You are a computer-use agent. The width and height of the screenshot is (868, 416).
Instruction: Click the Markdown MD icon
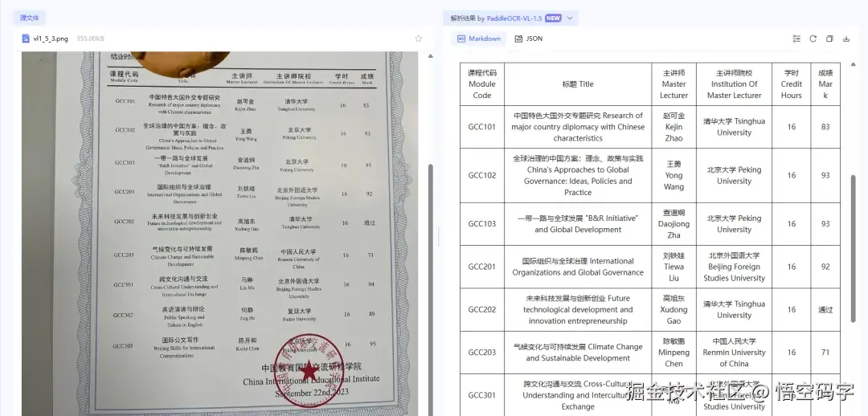461,39
